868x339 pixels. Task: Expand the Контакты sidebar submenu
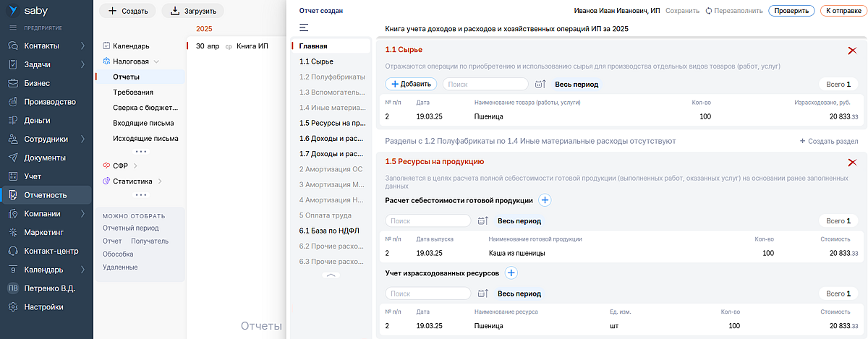(83, 46)
